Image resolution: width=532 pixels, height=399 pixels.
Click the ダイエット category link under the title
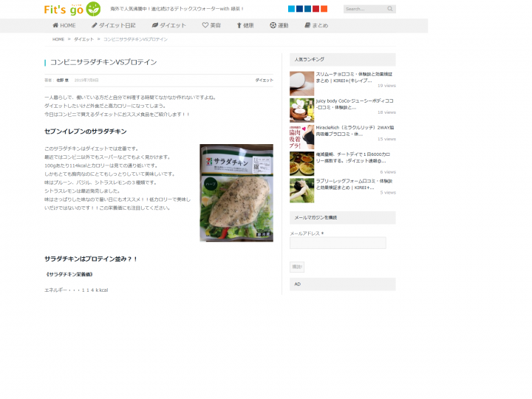264,80
